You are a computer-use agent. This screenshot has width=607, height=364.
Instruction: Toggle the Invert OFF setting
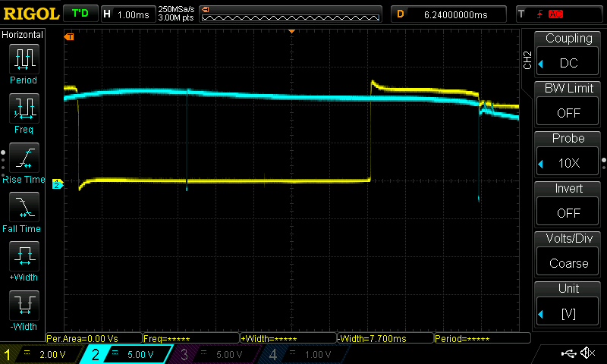coord(568,204)
